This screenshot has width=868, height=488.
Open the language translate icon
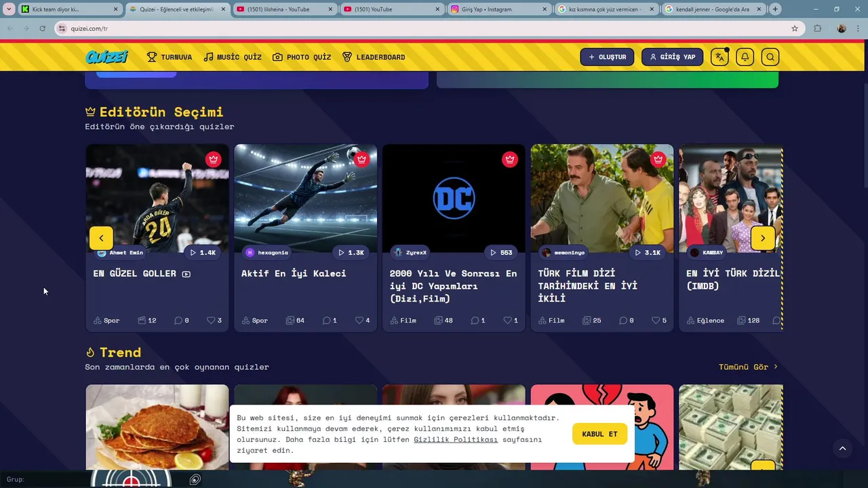(x=719, y=57)
